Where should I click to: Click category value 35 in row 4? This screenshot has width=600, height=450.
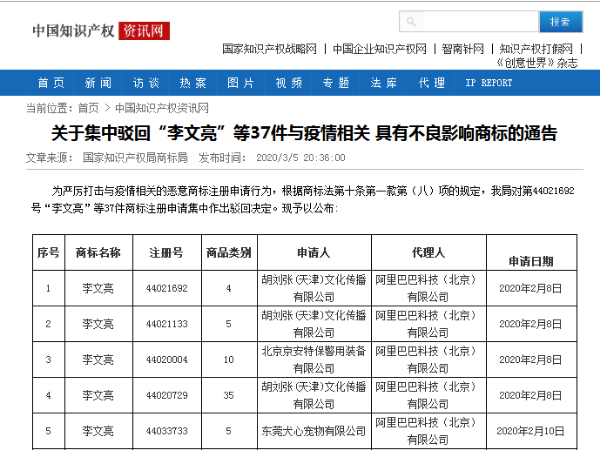[229, 395]
